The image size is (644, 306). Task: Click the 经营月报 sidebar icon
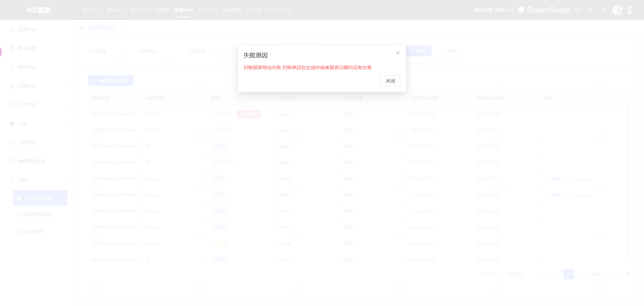[12, 105]
